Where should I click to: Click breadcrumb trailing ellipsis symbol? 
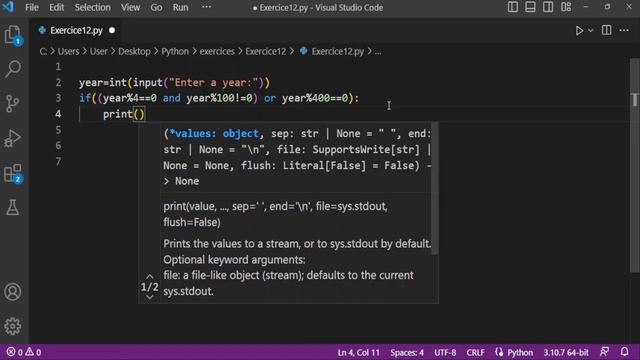(378, 52)
